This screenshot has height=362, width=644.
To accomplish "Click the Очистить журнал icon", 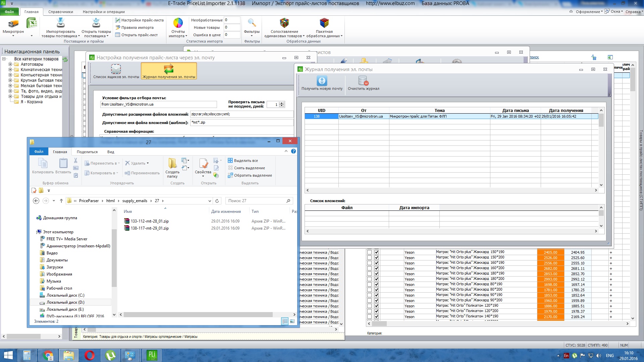I will (364, 81).
